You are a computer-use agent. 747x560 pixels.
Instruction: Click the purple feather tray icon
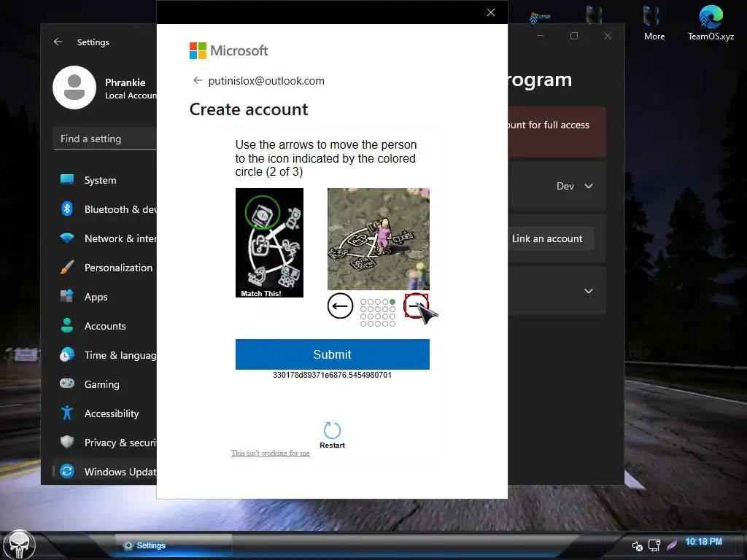point(672,545)
